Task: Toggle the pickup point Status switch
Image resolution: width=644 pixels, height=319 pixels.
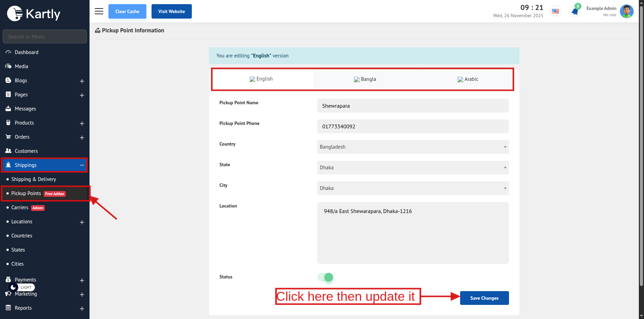Action: coord(325,277)
